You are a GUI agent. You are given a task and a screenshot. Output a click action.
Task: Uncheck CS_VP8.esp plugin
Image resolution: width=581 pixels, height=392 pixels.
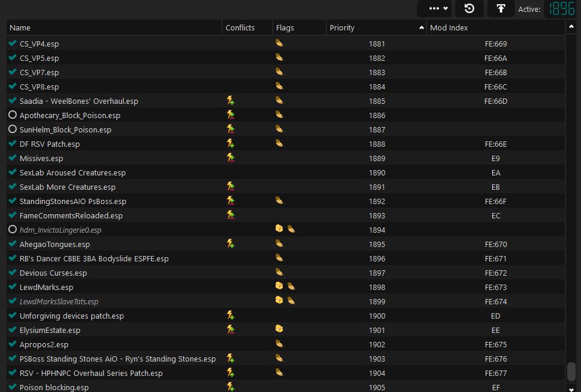[12, 87]
